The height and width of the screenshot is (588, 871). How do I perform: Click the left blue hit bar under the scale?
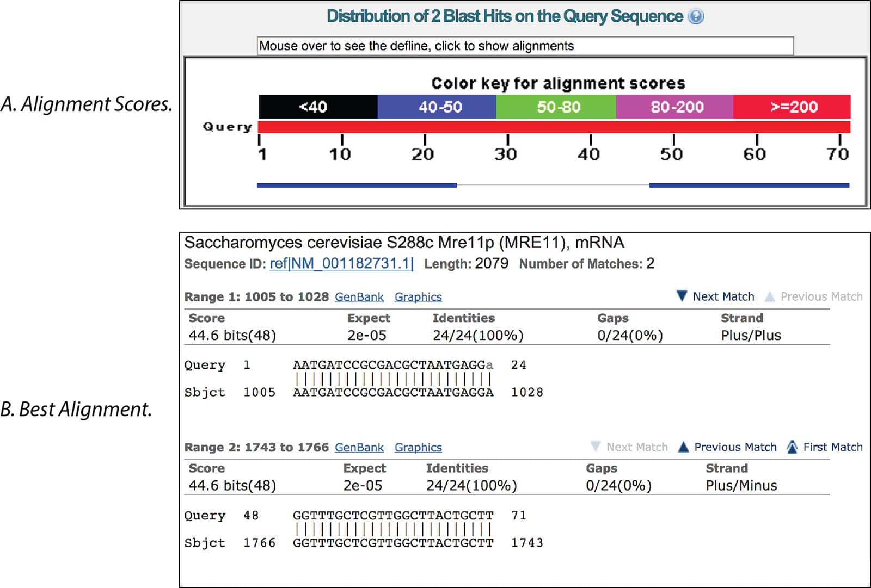pyautogui.click(x=357, y=185)
